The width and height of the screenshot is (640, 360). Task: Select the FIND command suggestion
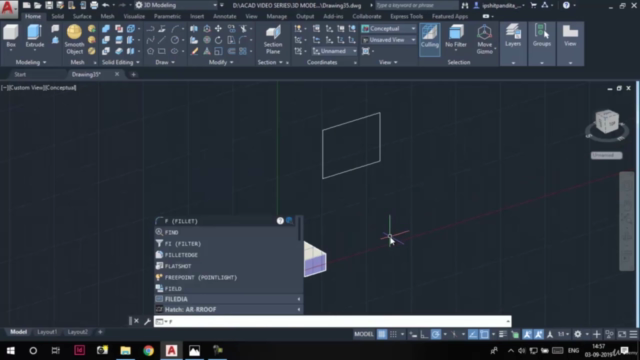tap(228, 232)
